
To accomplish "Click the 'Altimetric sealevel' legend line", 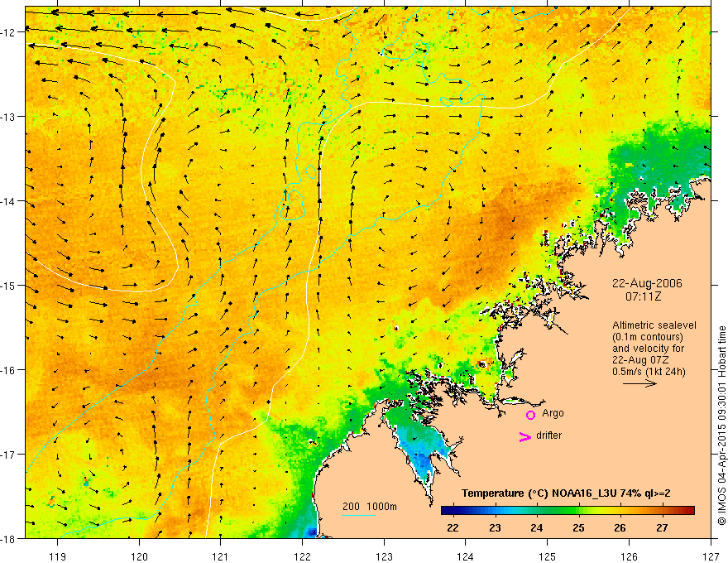I will tap(654, 325).
